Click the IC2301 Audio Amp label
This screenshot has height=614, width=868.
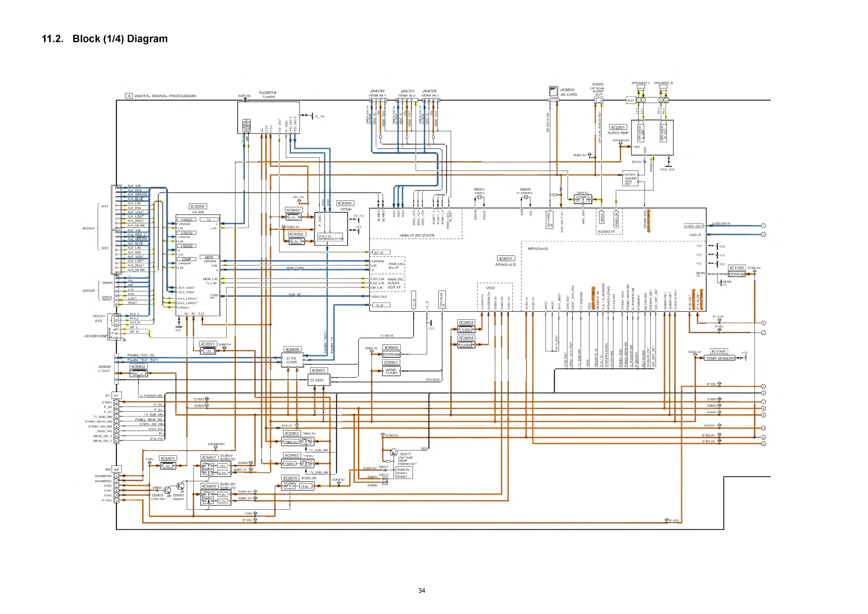point(618,128)
